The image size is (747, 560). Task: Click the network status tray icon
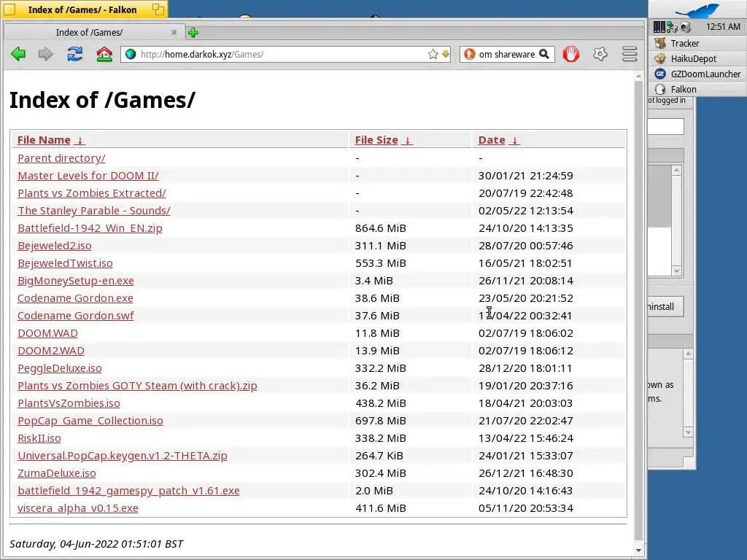pos(672,27)
